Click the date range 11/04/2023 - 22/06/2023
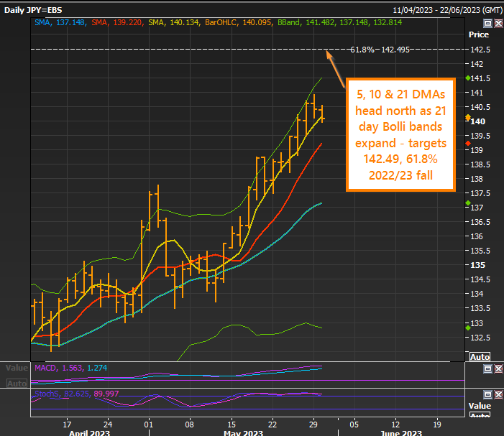The height and width of the screenshot is (436, 504). coord(447,10)
